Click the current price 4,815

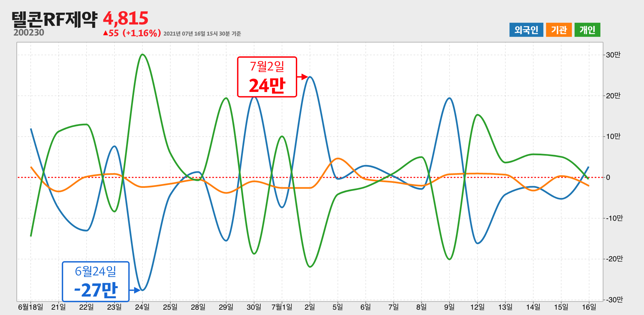(x=125, y=18)
